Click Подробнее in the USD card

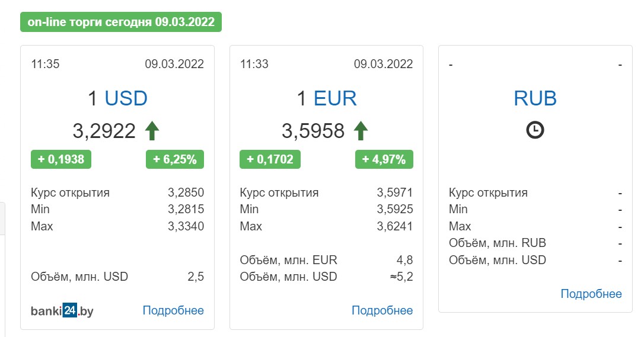(173, 310)
